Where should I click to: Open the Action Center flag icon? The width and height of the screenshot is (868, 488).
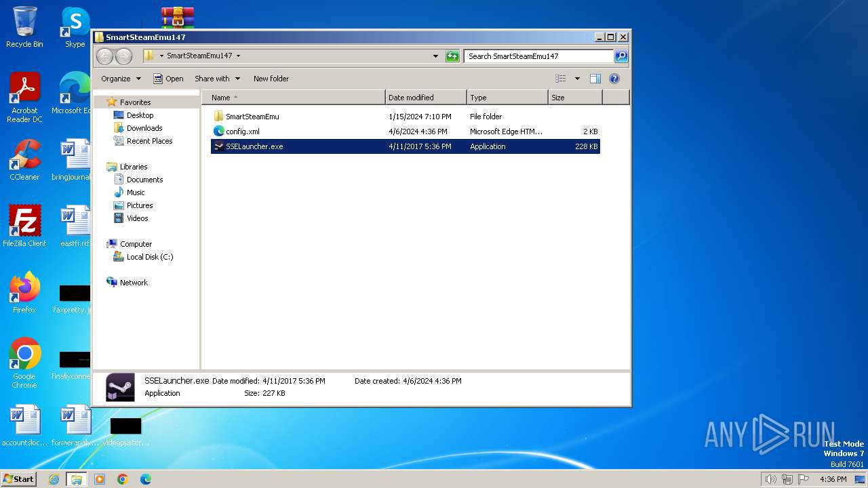804,479
